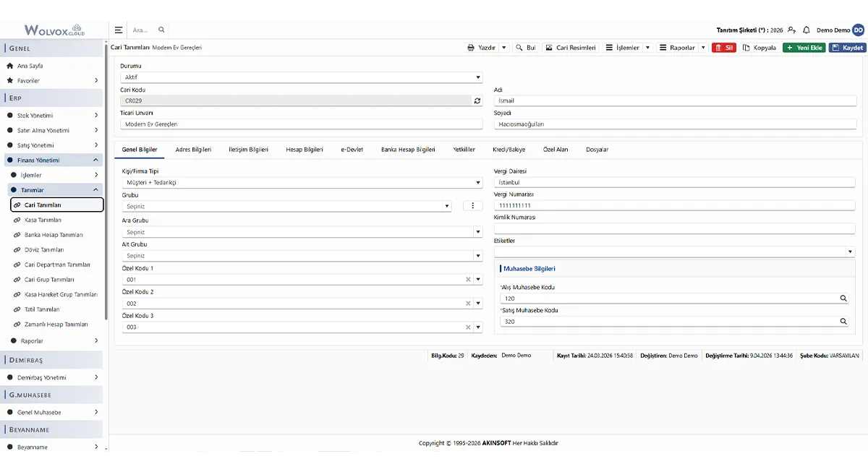Click the user switch icon beside company name
868x472 pixels.
pos(792,30)
